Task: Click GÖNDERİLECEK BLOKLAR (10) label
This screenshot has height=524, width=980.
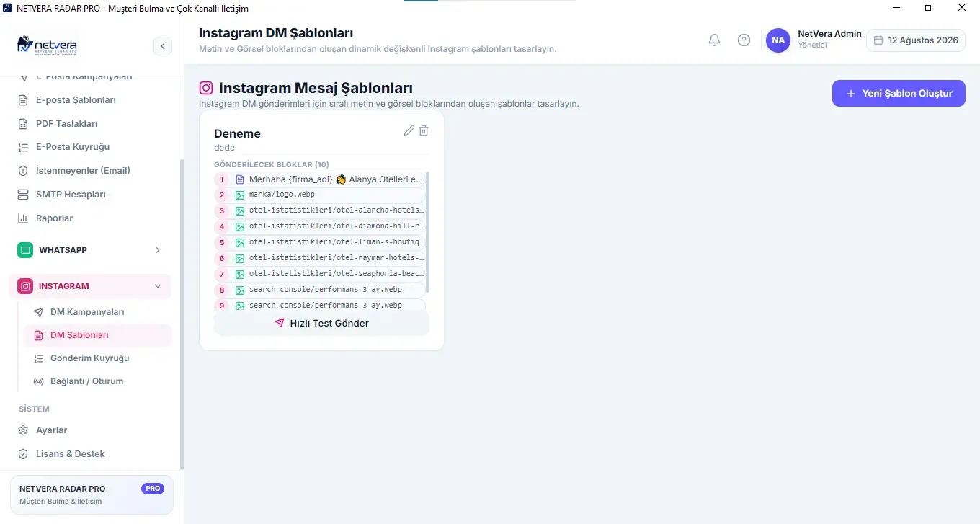Action: 272,164
